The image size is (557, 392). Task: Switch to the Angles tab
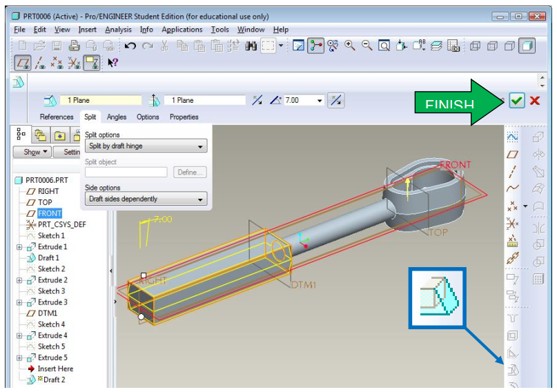pos(117,117)
